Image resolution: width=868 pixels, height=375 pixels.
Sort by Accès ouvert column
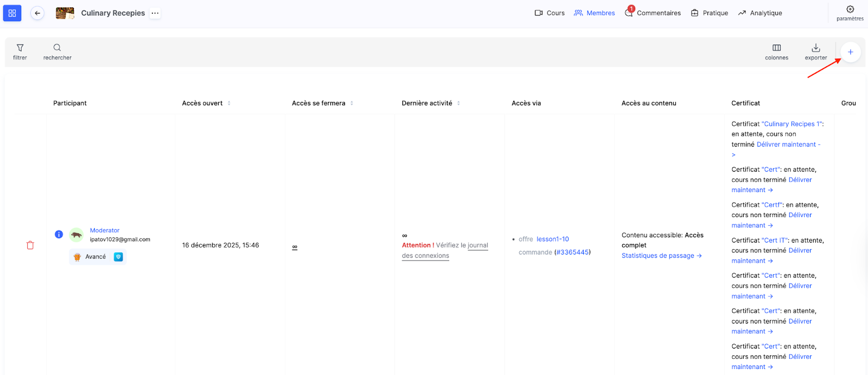[x=229, y=103]
